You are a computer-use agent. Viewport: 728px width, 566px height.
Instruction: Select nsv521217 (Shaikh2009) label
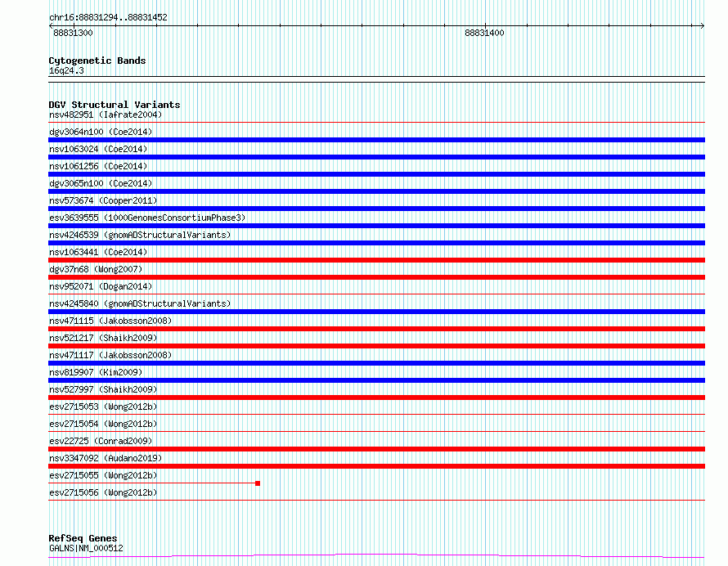click(103, 338)
